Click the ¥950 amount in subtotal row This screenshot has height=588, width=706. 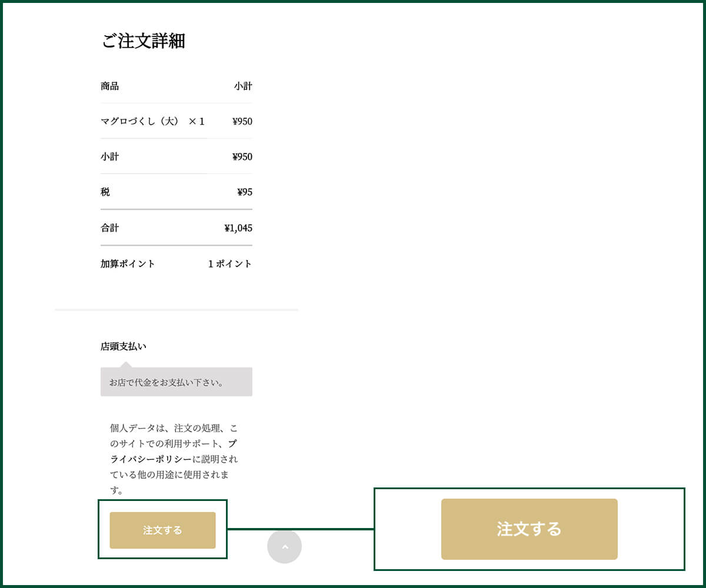click(242, 156)
